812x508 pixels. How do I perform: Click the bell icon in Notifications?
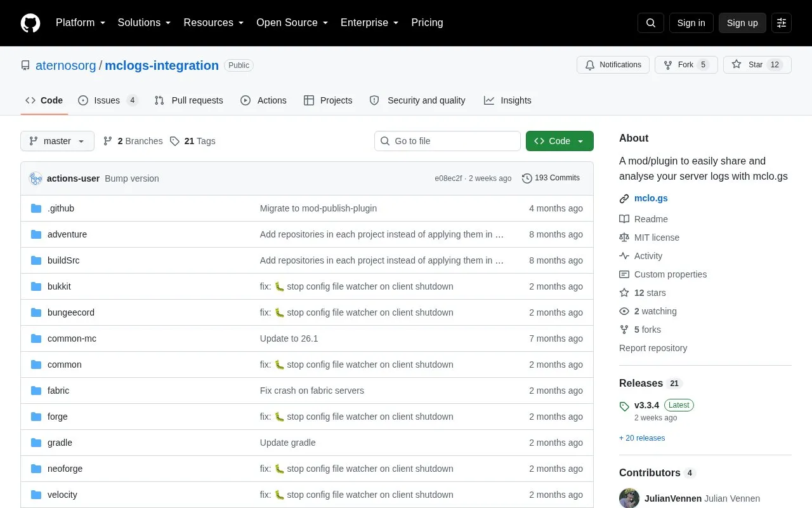[590, 65]
